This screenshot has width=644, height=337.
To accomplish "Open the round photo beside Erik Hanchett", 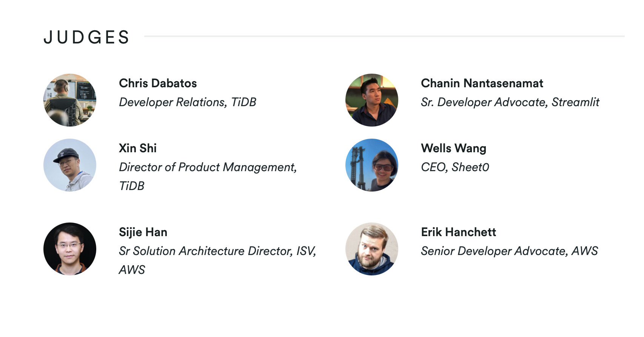I will [372, 249].
